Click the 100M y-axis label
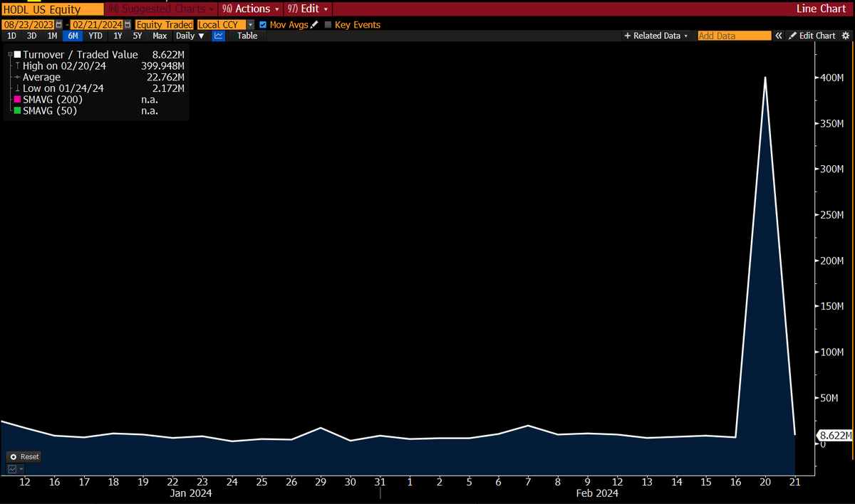Screen dimensions: 855x504 click(x=832, y=352)
